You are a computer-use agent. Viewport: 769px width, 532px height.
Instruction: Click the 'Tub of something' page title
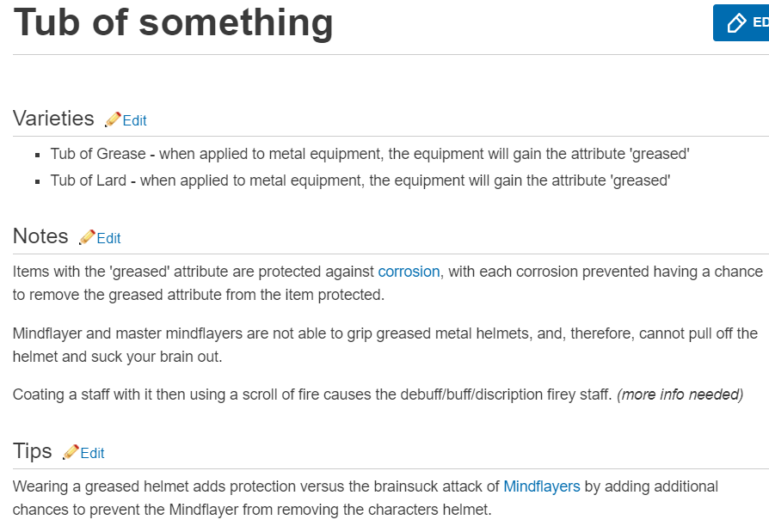pos(174,22)
